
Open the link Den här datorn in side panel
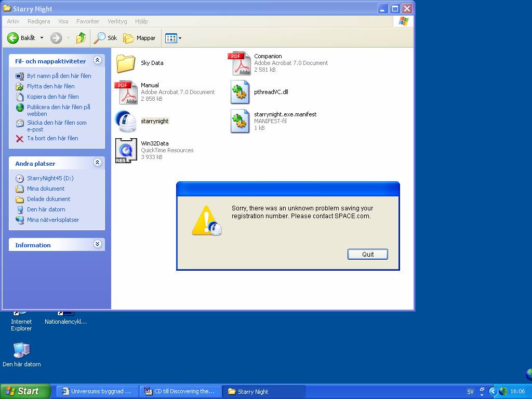tap(46, 209)
